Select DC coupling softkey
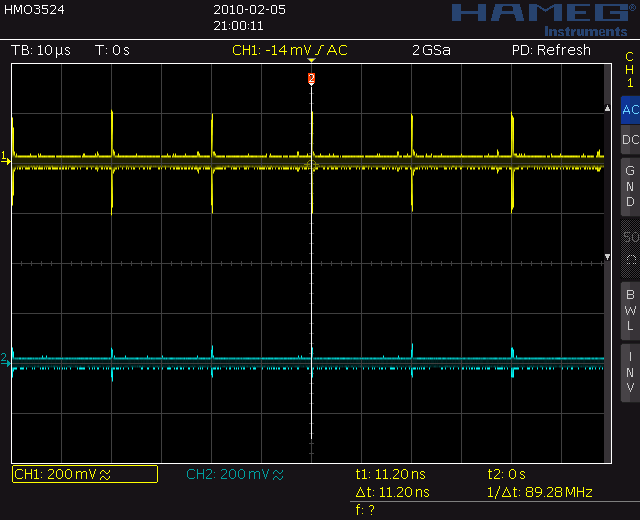This screenshot has height=520, width=640. tap(630, 140)
